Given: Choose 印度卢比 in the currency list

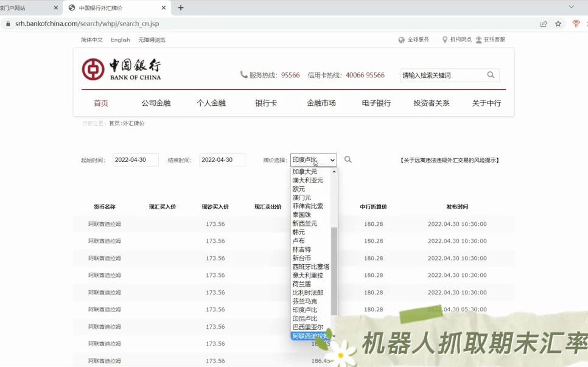Looking at the screenshot, I should pos(303,309).
